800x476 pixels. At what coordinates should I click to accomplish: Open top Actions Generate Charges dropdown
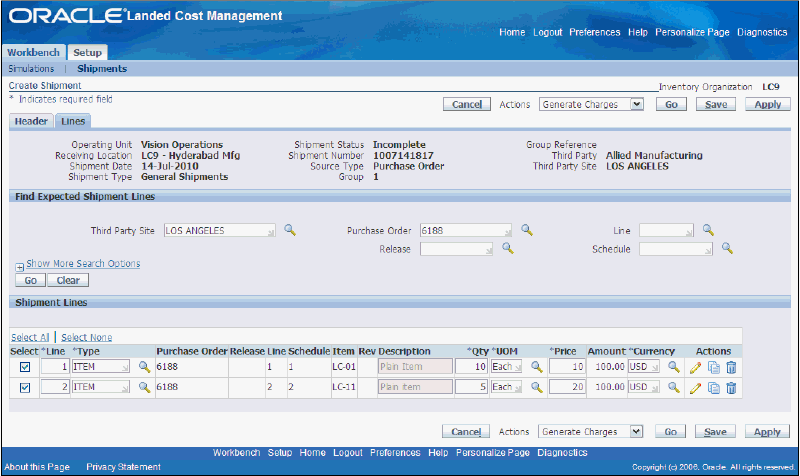(x=591, y=104)
